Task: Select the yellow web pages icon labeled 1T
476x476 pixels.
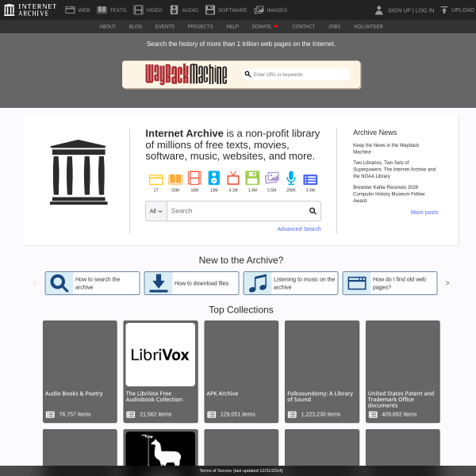Action: click(156, 179)
